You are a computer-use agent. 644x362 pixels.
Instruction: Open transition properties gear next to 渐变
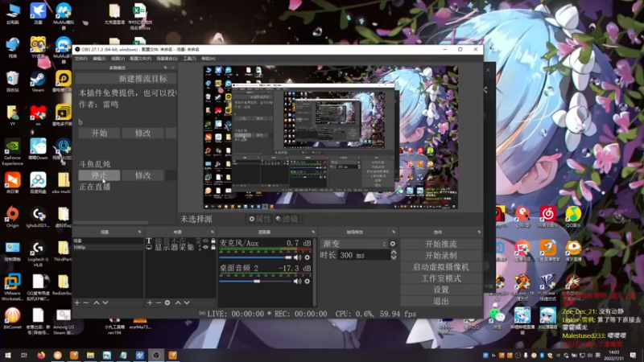(393, 244)
